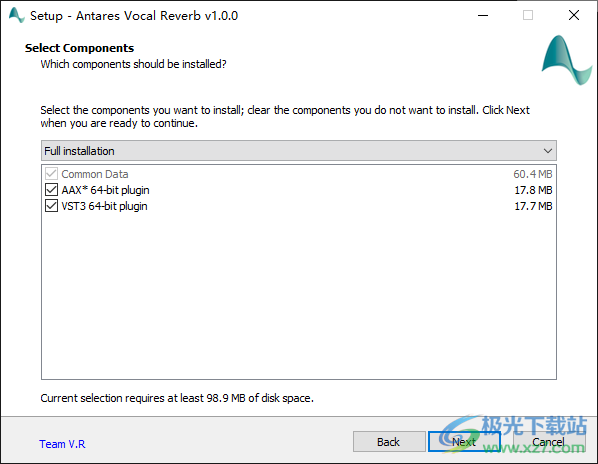Viewport: 598px width, 464px height.
Task: Click the grayed Common Data checkbox
Action: (x=51, y=174)
